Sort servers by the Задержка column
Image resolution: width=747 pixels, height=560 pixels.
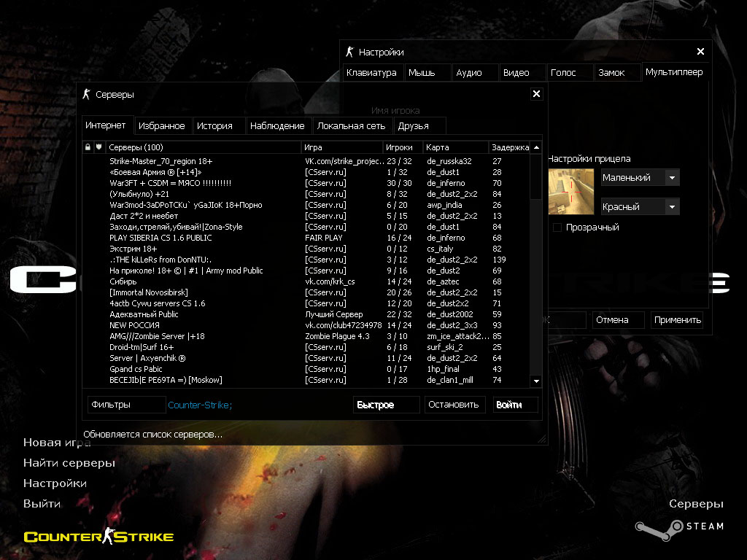point(510,147)
